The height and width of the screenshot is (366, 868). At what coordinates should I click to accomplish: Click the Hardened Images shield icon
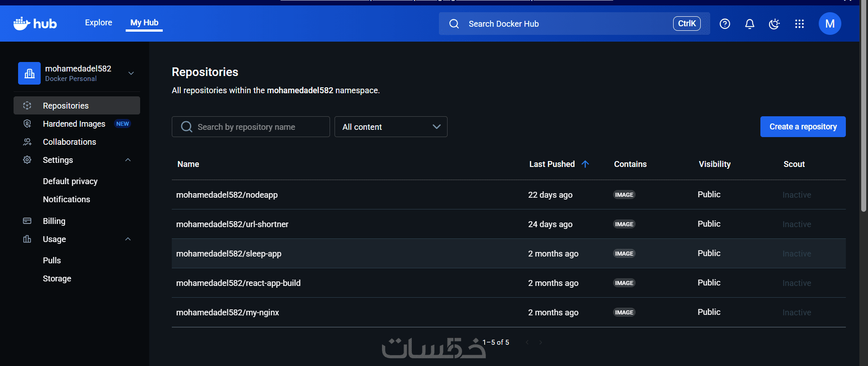click(27, 124)
